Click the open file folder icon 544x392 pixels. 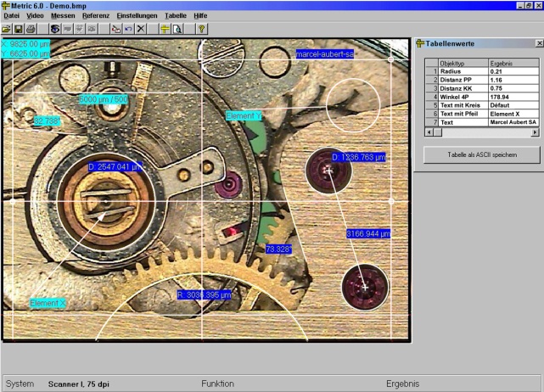click(x=8, y=28)
